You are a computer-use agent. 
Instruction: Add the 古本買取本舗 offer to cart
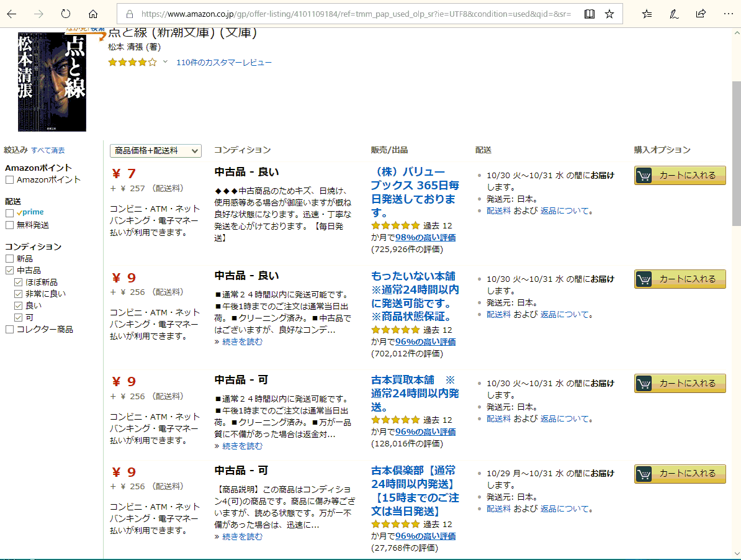[680, 383]
